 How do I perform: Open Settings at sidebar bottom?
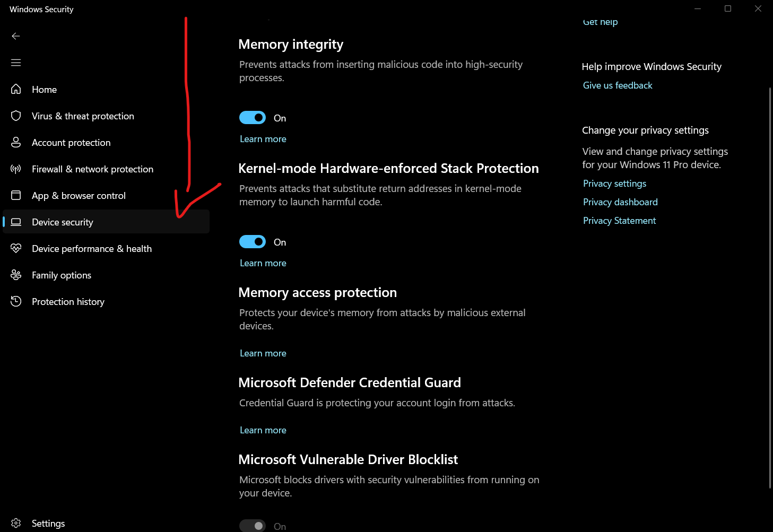point(106,524)
